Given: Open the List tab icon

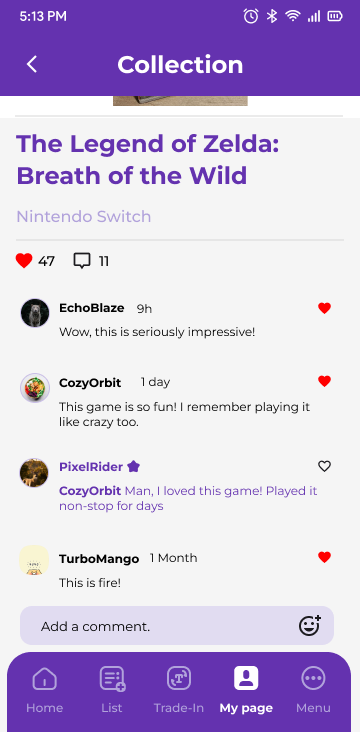Looking at the screenshot, I should [112, 678].
